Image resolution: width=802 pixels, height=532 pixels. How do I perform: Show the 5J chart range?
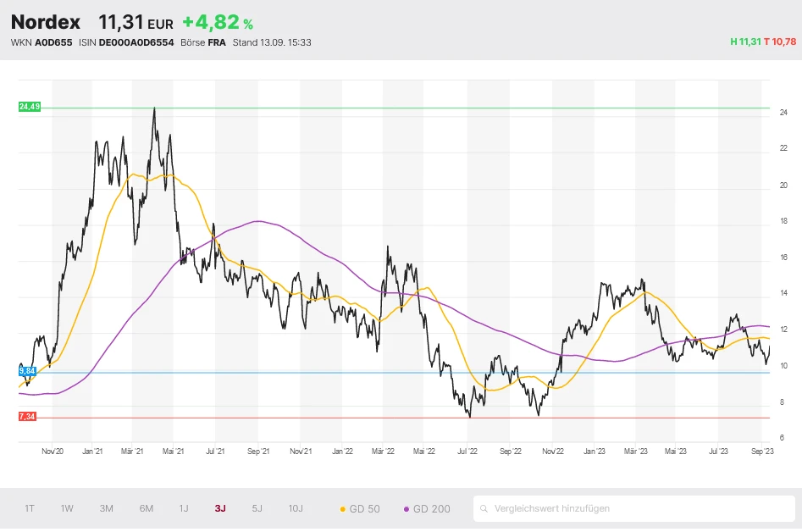(x=257, y=508)
